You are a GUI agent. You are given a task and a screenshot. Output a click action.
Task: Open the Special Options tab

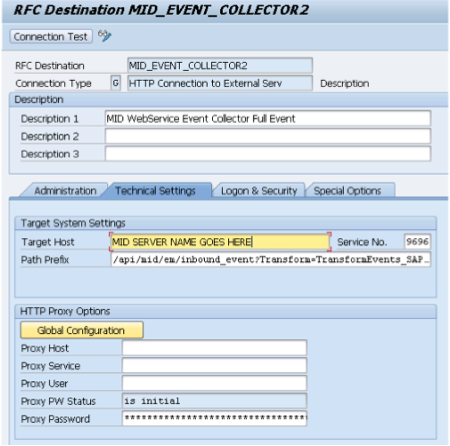pyautogui.click(x=347, y=191)
